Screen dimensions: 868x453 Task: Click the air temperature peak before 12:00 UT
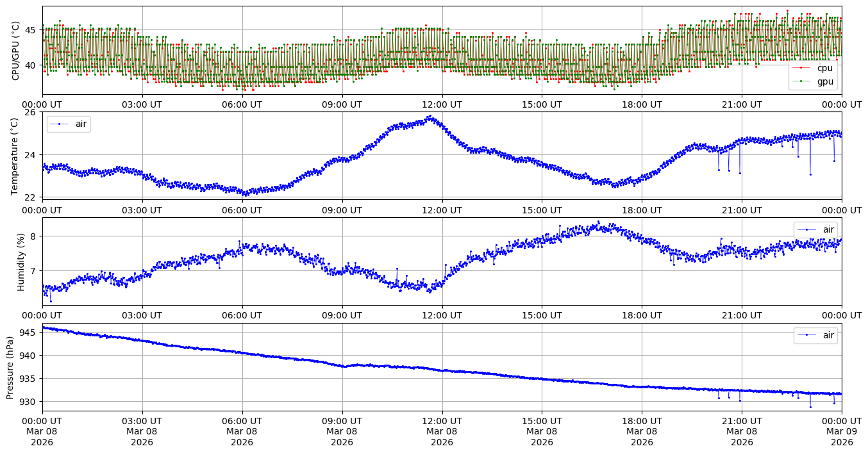coord(430,117)
